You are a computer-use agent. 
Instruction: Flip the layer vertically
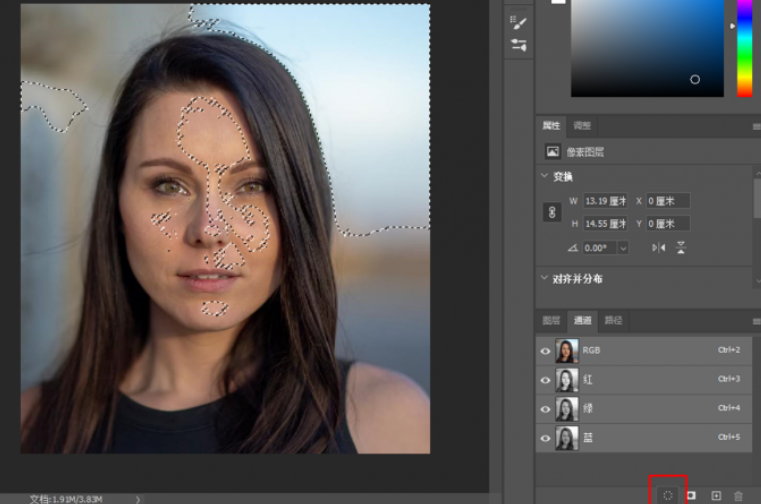pyautogui.click(x=681, y=247)
